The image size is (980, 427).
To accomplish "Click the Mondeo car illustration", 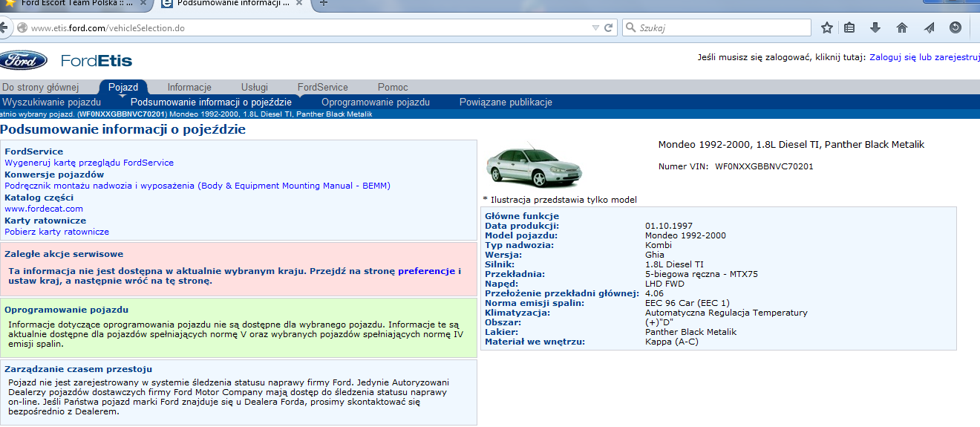I will coord(521,166).
